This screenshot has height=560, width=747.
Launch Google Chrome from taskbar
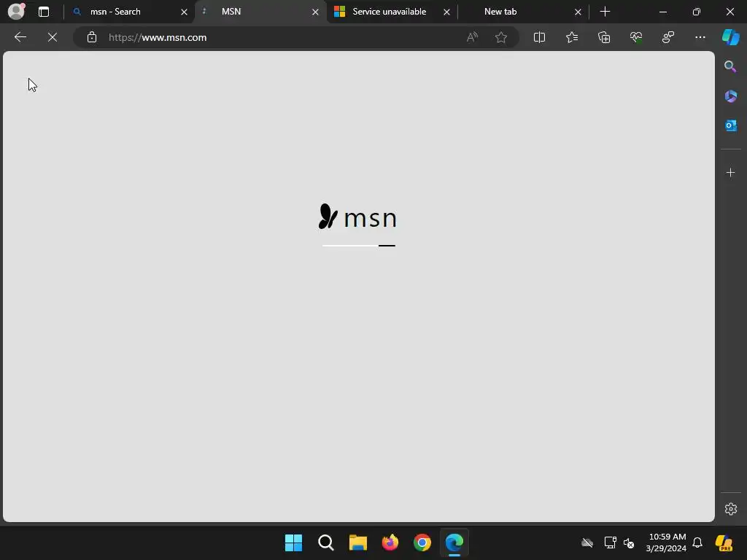pyautogui.click(x=422, y=542)
